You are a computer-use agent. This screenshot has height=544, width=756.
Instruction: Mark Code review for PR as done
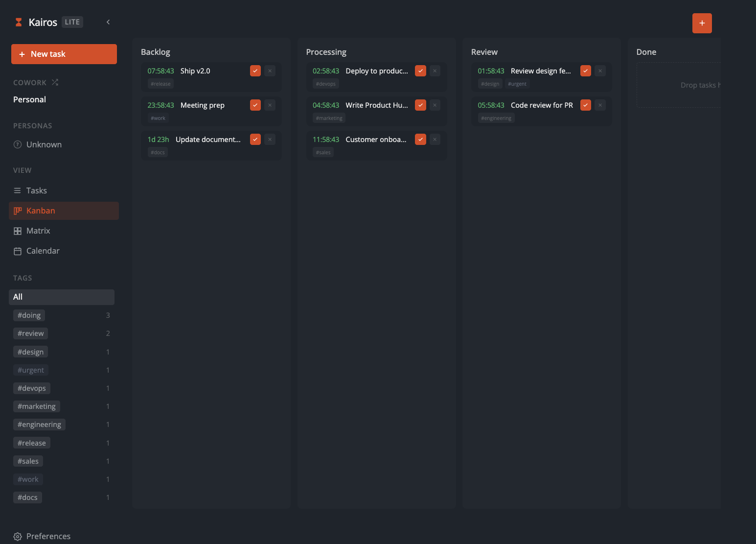(x=585, y=105)
